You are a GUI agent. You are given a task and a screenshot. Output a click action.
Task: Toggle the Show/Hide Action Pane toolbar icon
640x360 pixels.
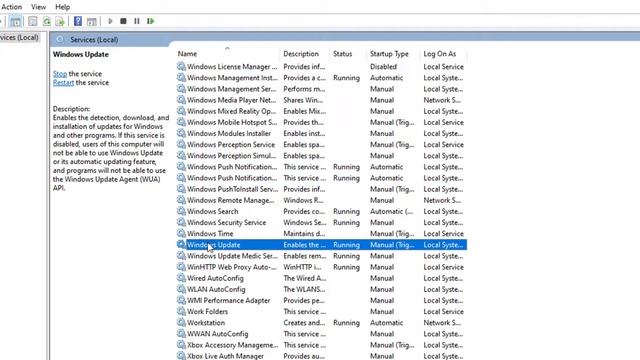pyautogui.click(x=91, y=21)
